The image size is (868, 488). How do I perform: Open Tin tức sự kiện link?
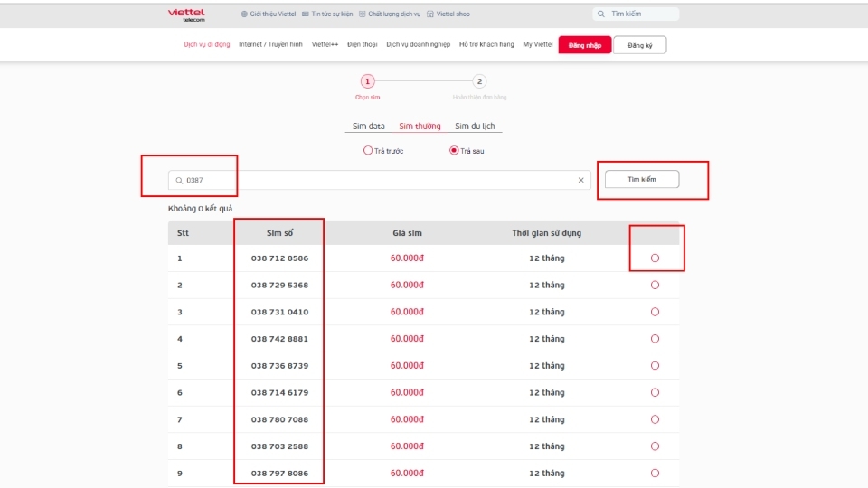click(x=327, y=14)
